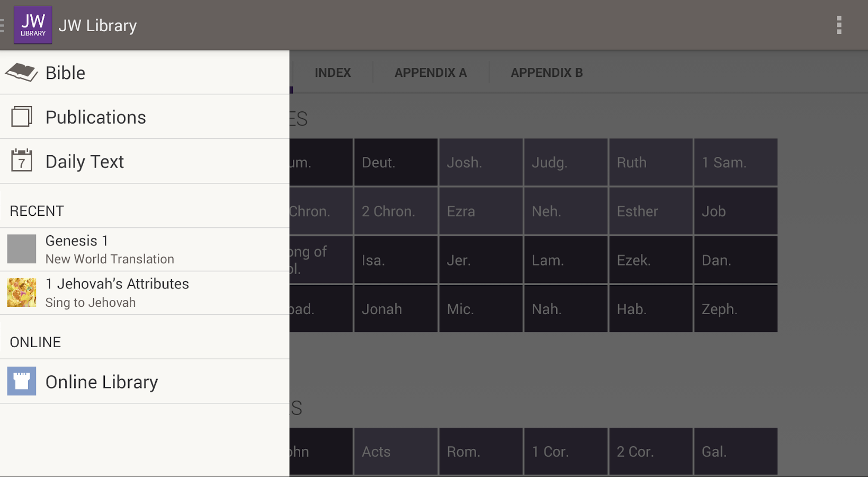Select Publications in the navigation drawer

coord(96,117)
